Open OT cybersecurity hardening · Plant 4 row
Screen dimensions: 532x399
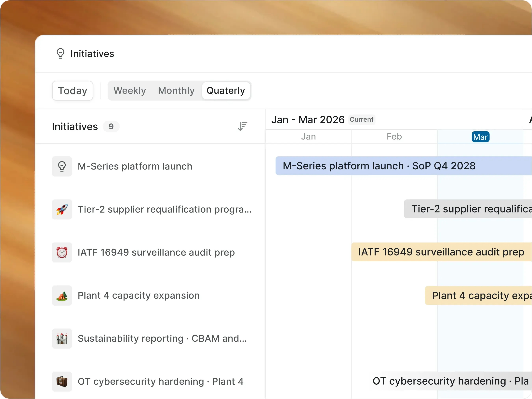tap(150, 382)
